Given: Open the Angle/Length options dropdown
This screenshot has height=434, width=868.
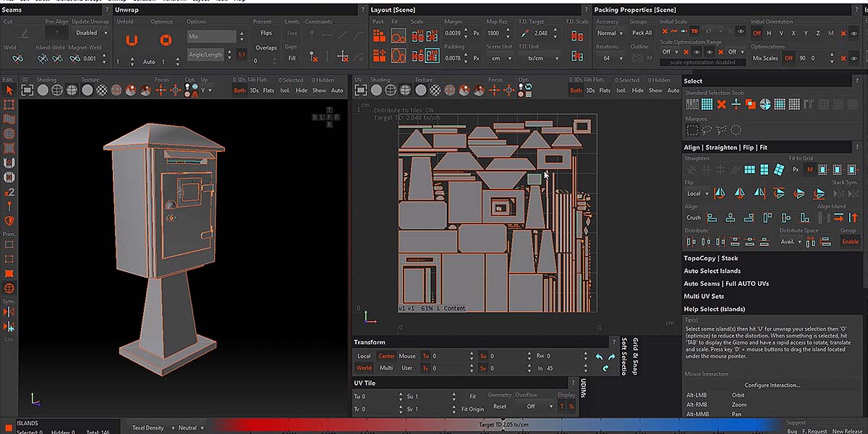Looking at the screenshot, I should tap(210, 55).
